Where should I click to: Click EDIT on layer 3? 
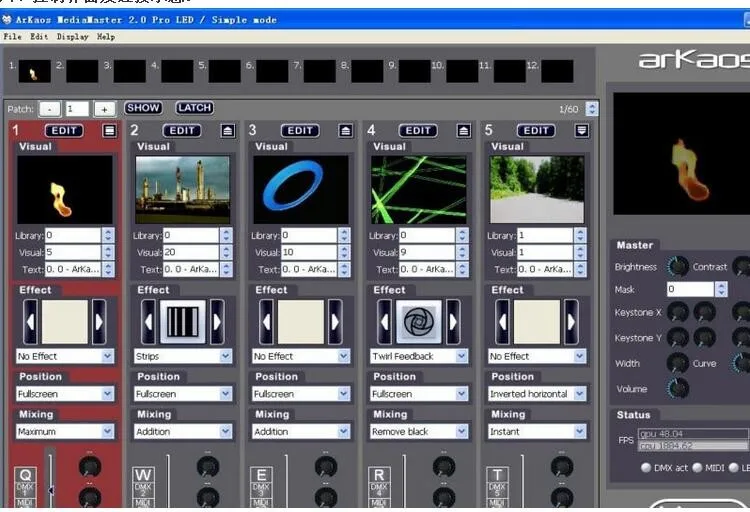point(300,131)
